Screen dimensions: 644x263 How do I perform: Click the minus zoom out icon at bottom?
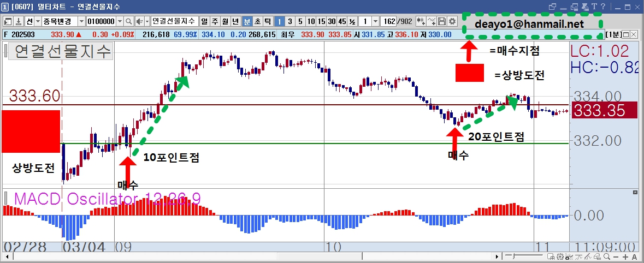click(616, 257)
